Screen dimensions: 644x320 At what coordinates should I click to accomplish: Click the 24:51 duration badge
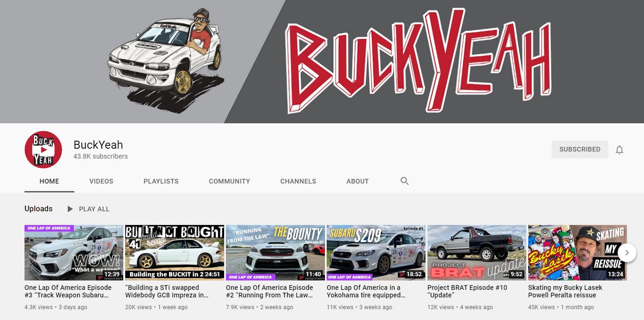click(212, 274)
